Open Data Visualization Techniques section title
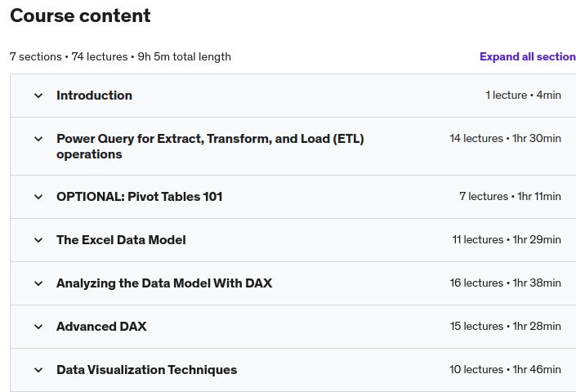Image resolution: width=576 pixels, height=392 pixels. coord(146,370)
